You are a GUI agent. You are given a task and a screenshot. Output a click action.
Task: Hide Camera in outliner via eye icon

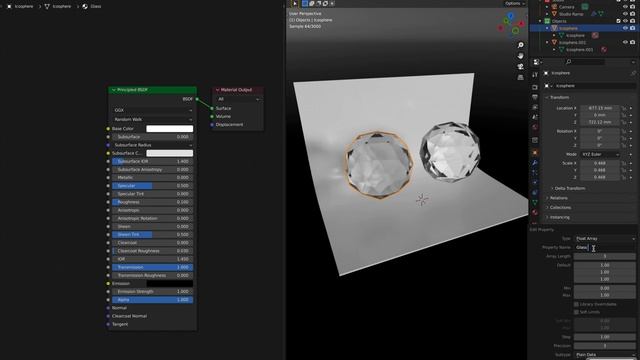(x=625, y=7)
